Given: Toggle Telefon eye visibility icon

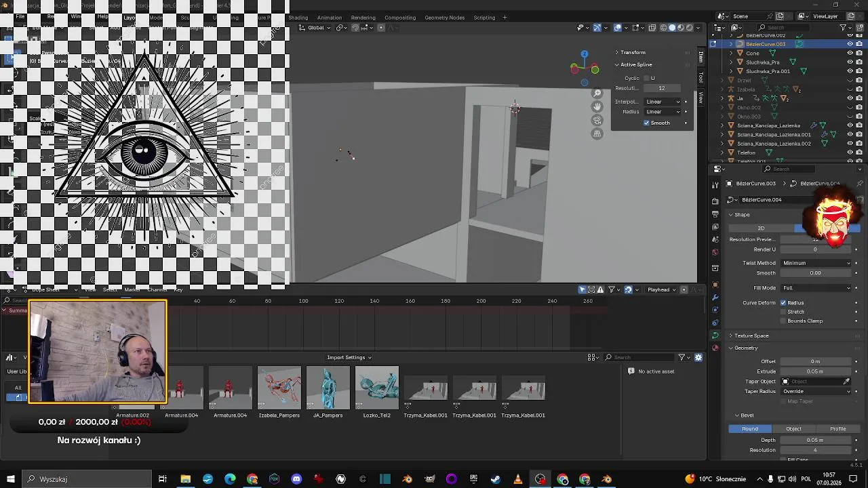Looking at the screenshot, I should (x=850, y=152).
